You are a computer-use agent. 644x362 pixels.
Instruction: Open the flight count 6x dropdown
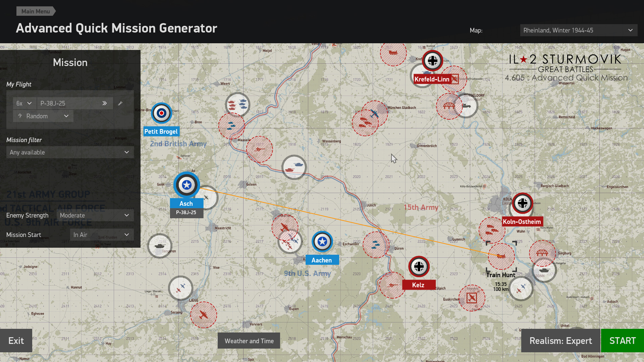pos(24,103)
